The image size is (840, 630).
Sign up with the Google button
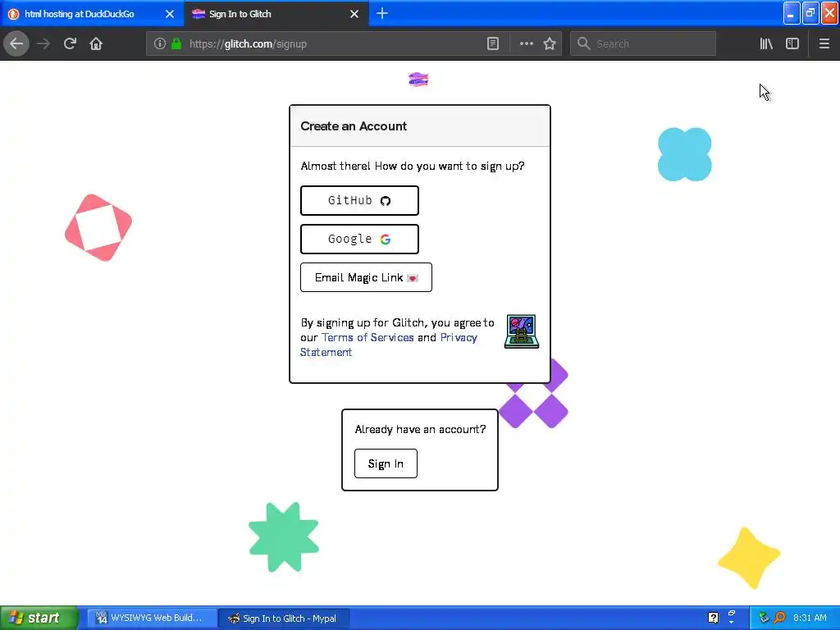[x=359, y=239]
